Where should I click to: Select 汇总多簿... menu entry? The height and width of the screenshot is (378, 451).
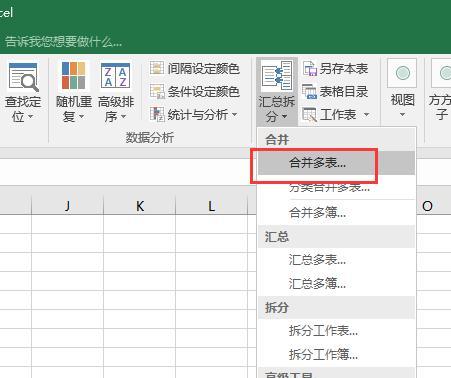tap(337, 284)
